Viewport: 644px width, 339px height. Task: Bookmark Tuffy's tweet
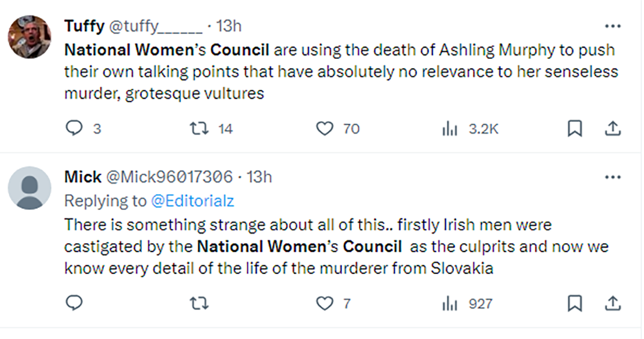pos(575,128)
